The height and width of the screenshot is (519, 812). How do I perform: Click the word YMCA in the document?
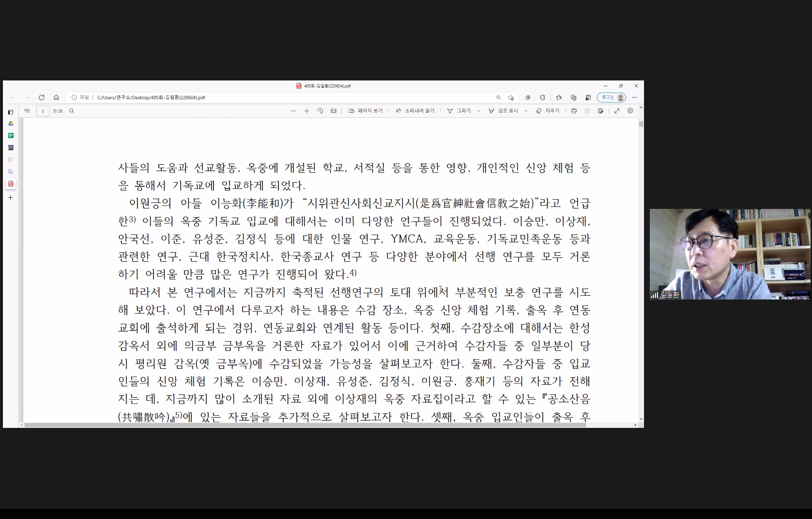click(407, 239)
